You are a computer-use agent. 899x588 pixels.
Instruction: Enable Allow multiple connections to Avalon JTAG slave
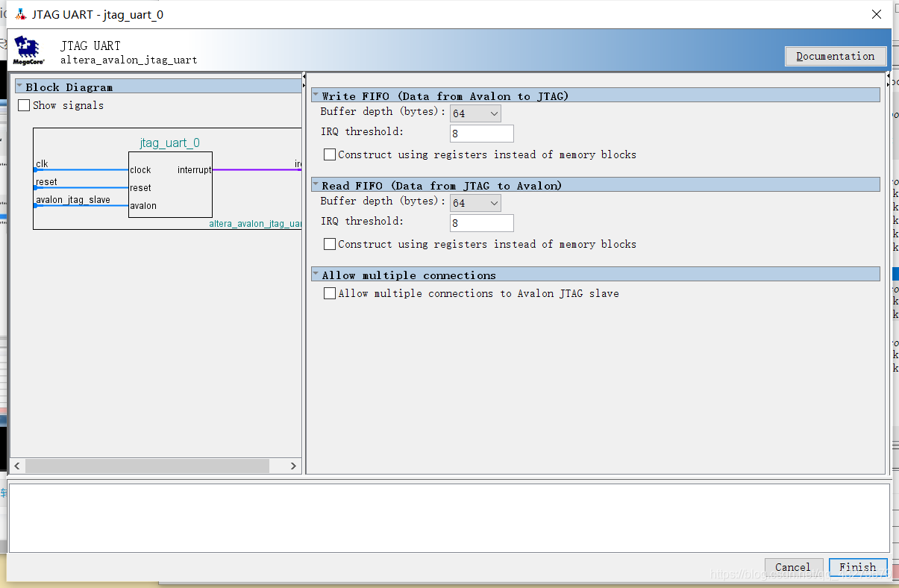pyautogui.click(x=330, y=293)
